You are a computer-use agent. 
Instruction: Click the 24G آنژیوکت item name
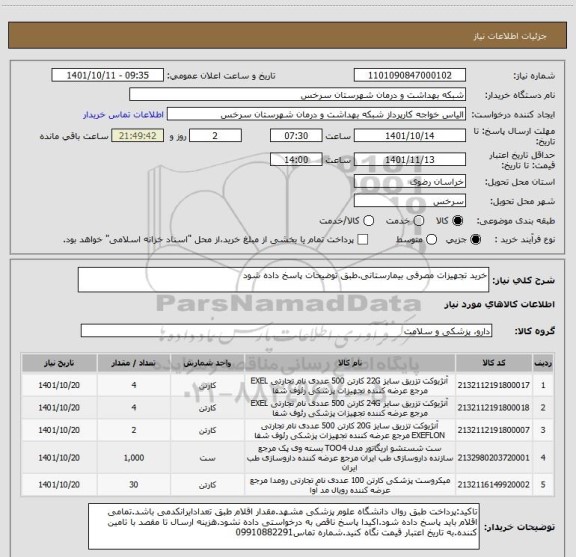click(x=350, y=408)
